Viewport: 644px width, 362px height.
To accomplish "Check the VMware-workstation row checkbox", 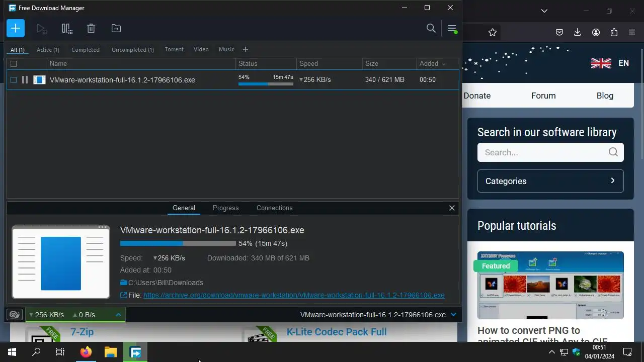I will (x=14, y=79).
